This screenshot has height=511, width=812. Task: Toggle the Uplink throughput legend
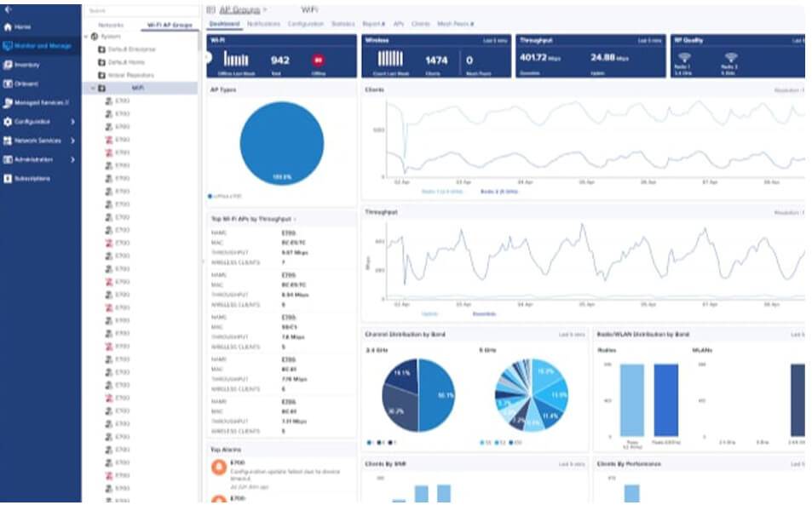point(429,313)
